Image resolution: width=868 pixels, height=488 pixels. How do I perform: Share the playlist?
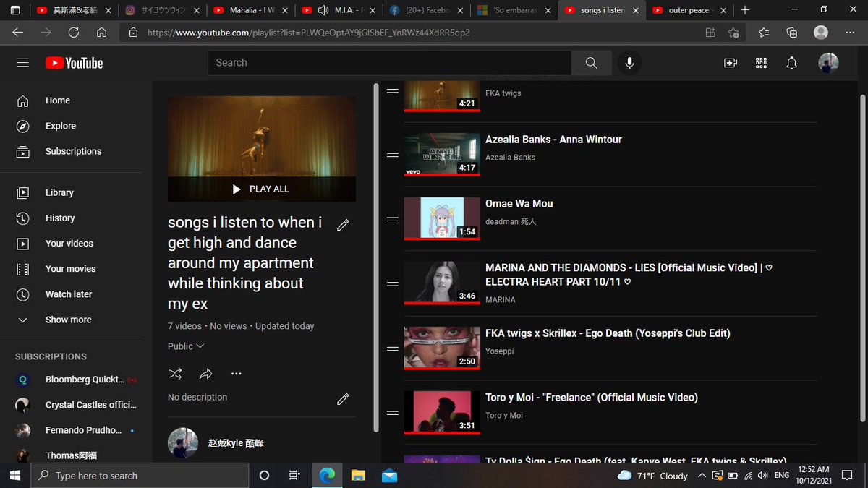point(206,374)
